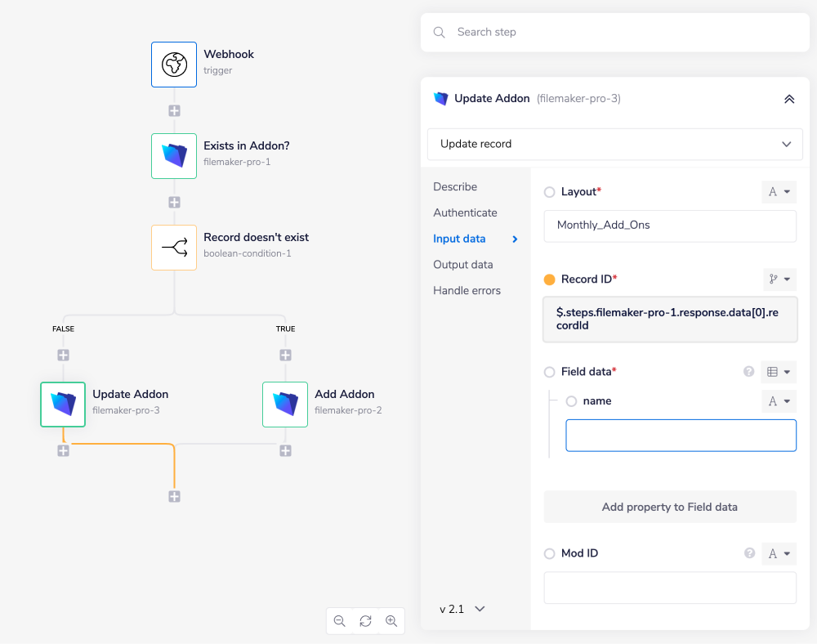
Task: Click the boolean condition branch icon
Action: 174,247
